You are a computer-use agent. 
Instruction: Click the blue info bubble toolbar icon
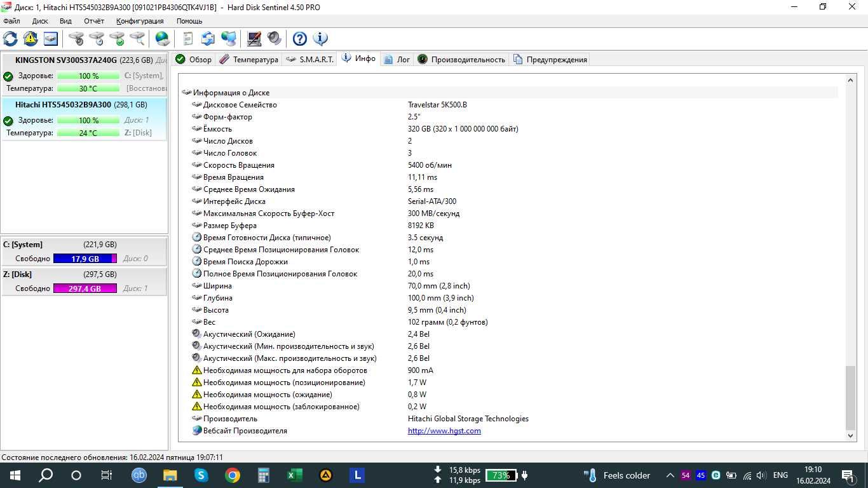[320, 39]
